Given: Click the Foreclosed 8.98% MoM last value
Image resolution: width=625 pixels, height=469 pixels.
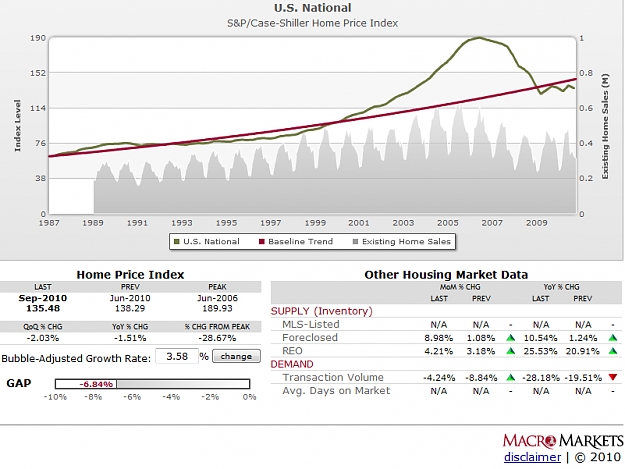Looking at the screenshot, I should point(438,338).
